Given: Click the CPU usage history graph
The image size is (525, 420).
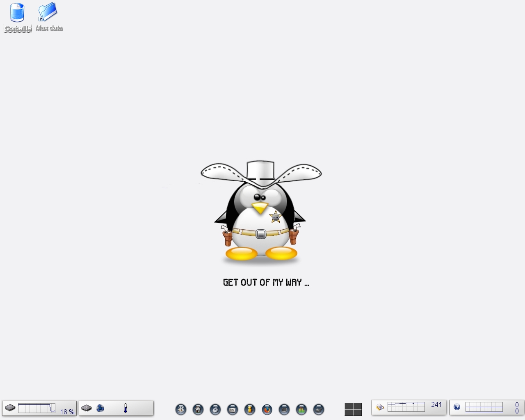Looking at the screenshot, I should click(37, 408).
